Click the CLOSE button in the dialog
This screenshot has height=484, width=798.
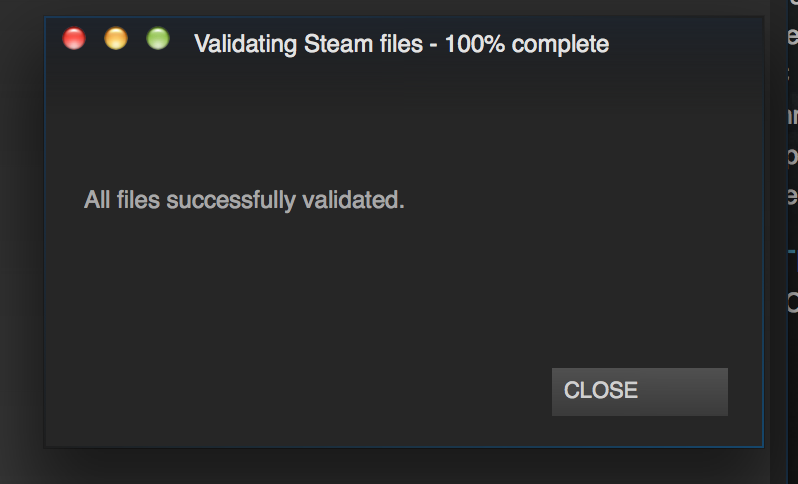[x=639, y=391]
